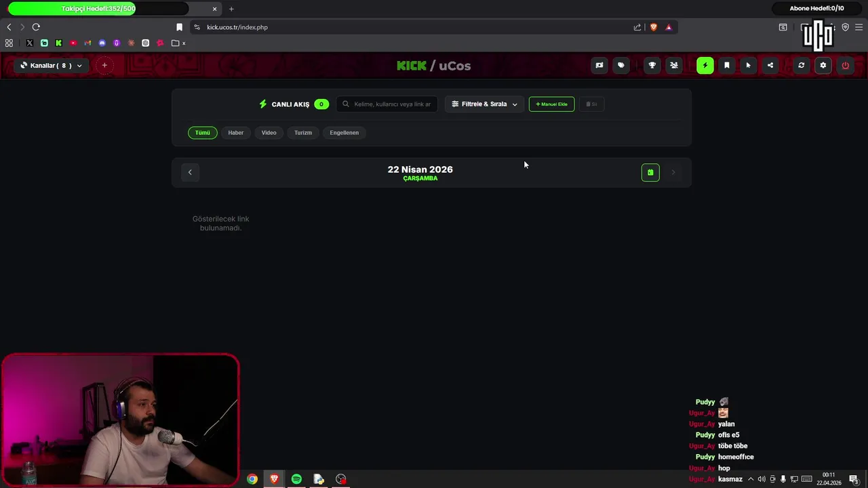The height and width of the screenshot is (488, 868).
Task: Open bookmarks icon in uCos toolbar
Action: [x=727, y=66]
